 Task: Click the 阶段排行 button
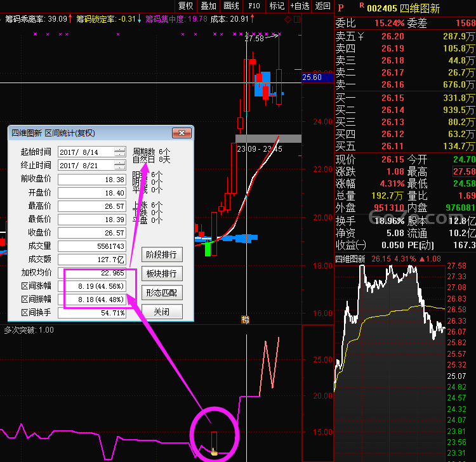click(162, 254)
